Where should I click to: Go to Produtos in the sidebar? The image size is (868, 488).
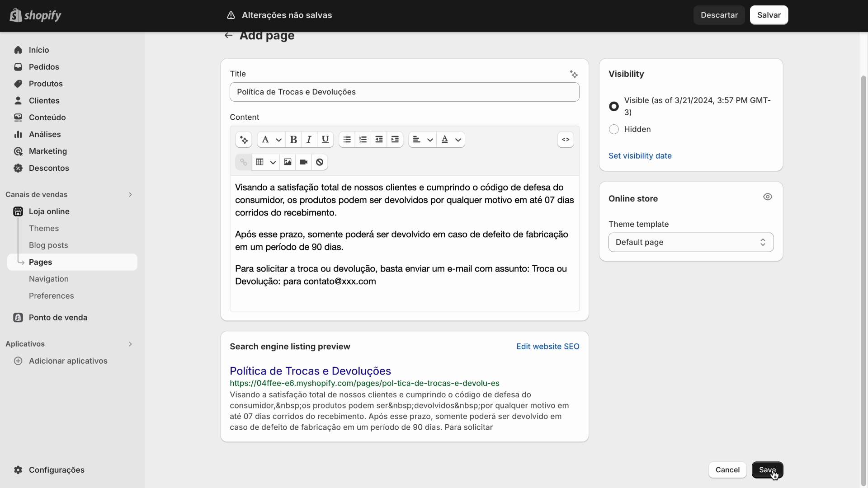[x=46, y=84]
